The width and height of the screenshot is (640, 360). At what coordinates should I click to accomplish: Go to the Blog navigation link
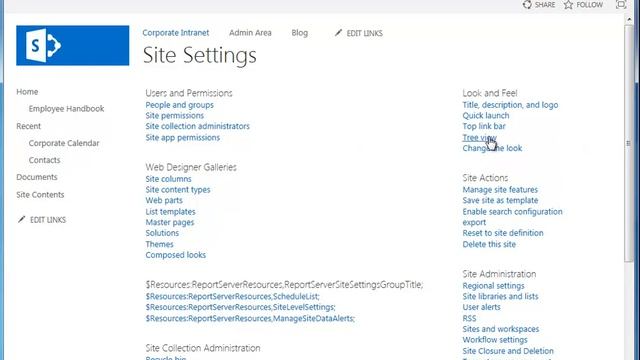(x=300, y=33)
